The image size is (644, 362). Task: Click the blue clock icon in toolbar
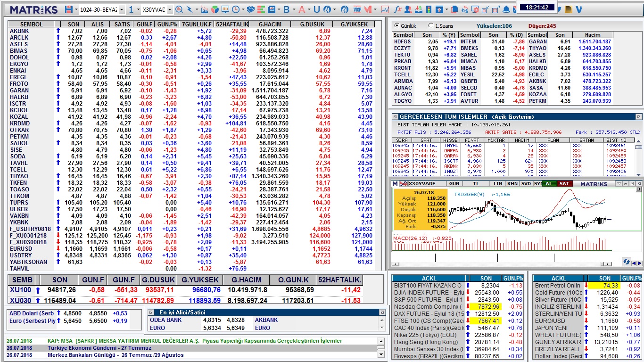[x=235, y=9]
